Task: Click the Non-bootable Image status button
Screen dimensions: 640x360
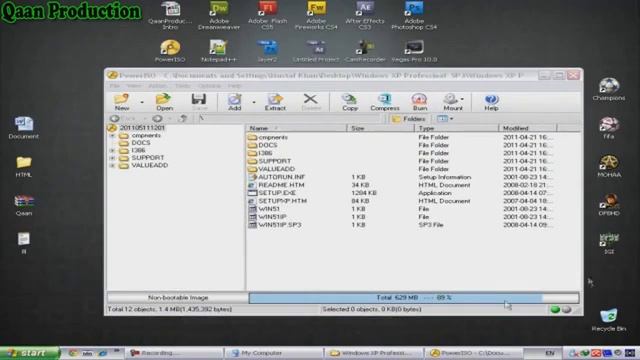Action: pyautogui.click(x=178, y=298)
